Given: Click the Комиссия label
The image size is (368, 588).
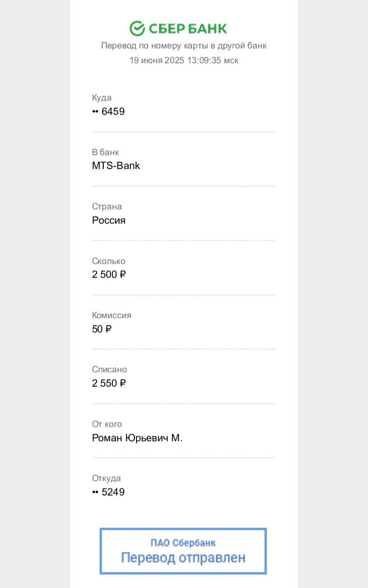Looking at the screenshot, I should (112, 315).
